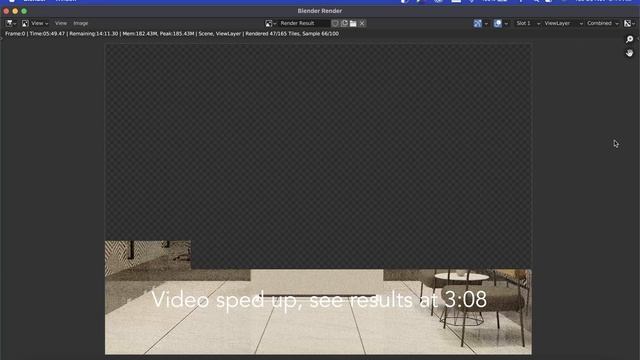Minimize the window with yellow button
The height and width of the screenshot is (360, 640).
click(15, 11)
